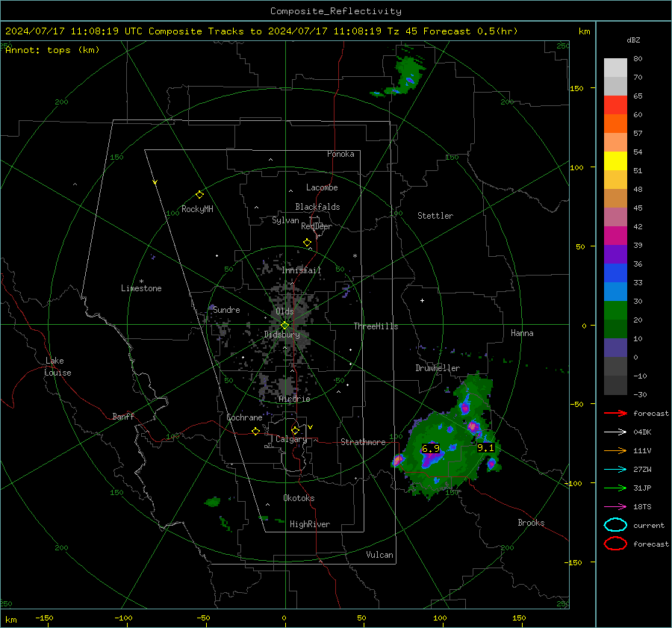Click the Banff label
Image resolution: width=672 pixels, height=628 pixels.
123,416
